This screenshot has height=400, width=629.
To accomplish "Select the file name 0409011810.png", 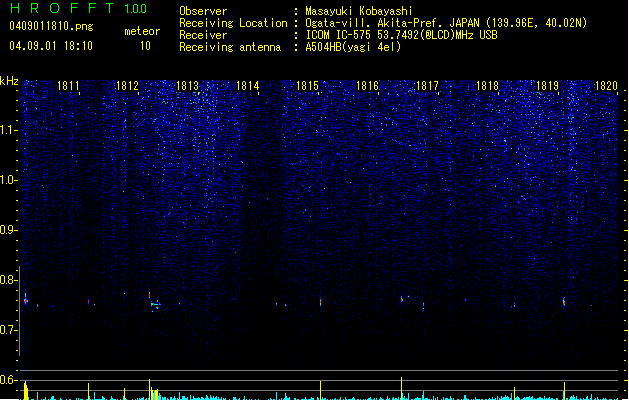I will tap(51, 27).
